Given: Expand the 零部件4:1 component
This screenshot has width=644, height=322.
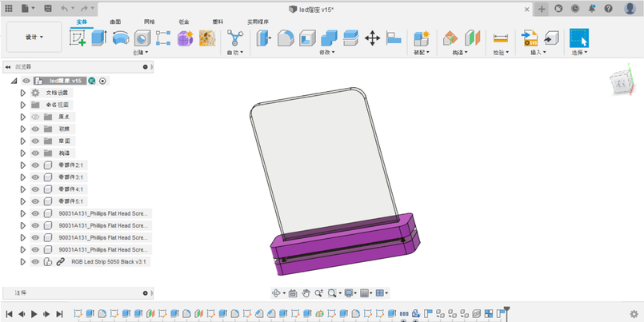Looking at the screenshot, I should 23,189.
